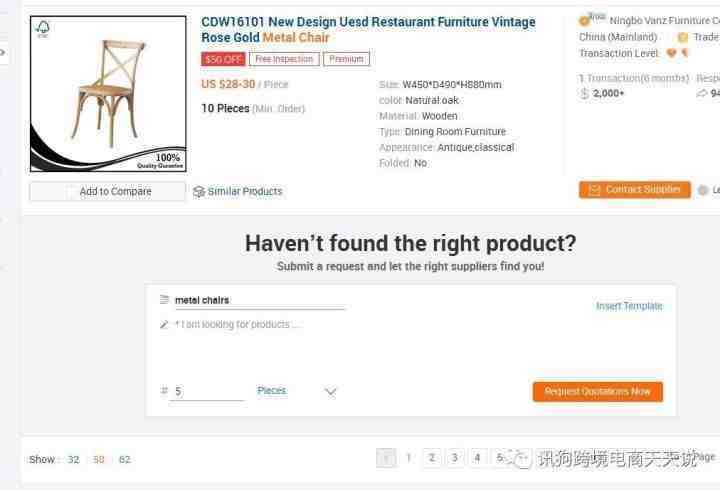Open the wooden chair product thumbnail
This screenshot has width=720, height=490.
108,94
